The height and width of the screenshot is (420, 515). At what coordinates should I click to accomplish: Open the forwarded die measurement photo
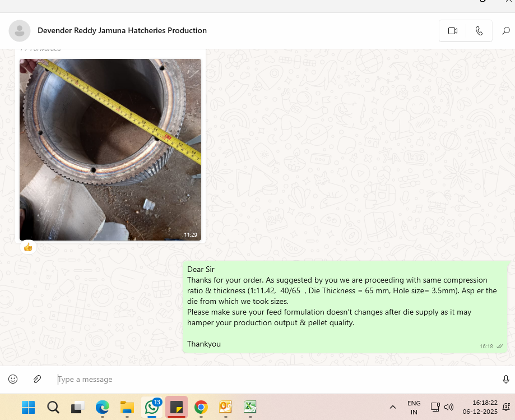[x=110, y=149]
